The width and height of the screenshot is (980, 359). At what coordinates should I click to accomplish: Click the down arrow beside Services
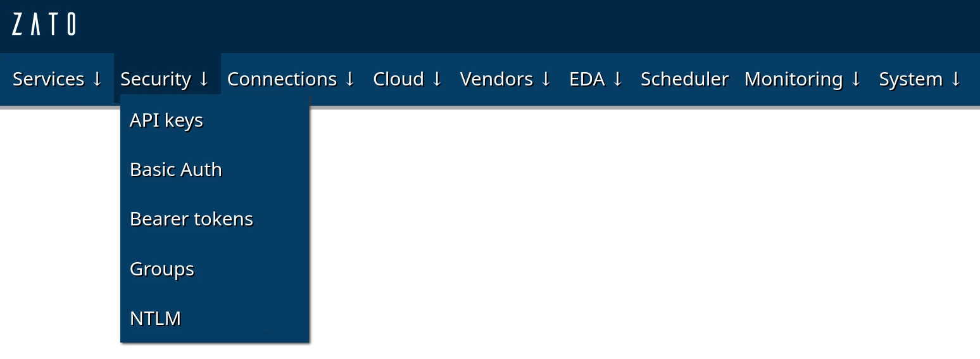click(x=97, y=79)
